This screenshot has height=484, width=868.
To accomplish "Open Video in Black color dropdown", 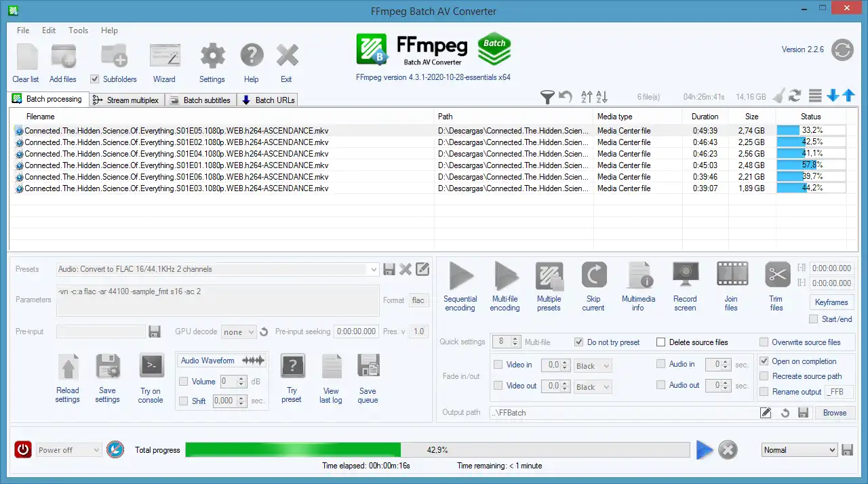I will 593,366.
